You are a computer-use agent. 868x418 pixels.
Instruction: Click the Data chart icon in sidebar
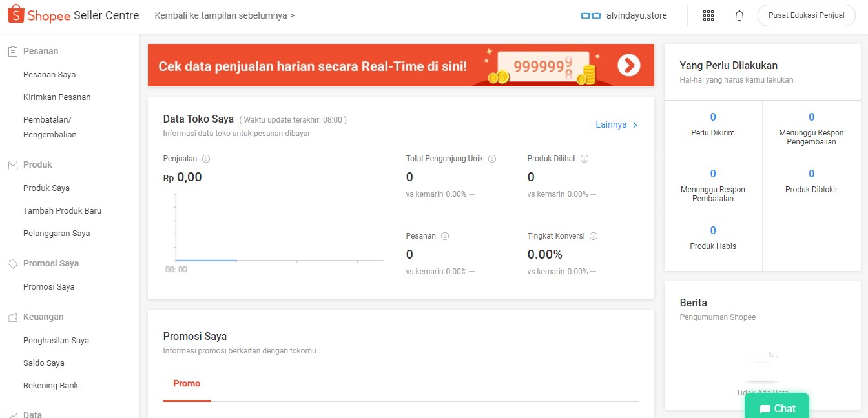12,415
